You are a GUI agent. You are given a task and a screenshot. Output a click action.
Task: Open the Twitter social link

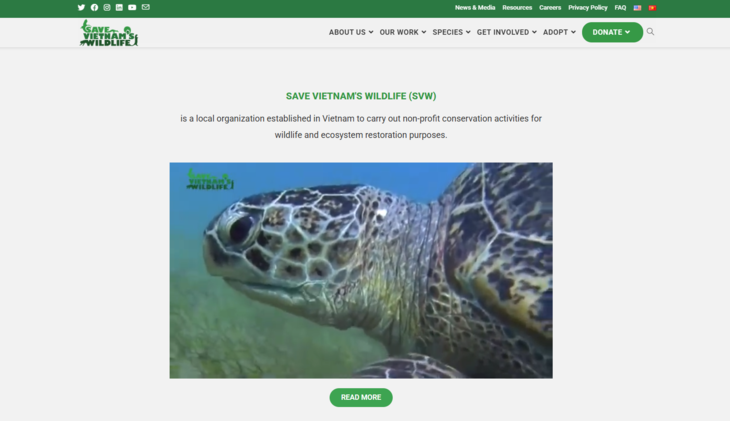click(81, 7)
